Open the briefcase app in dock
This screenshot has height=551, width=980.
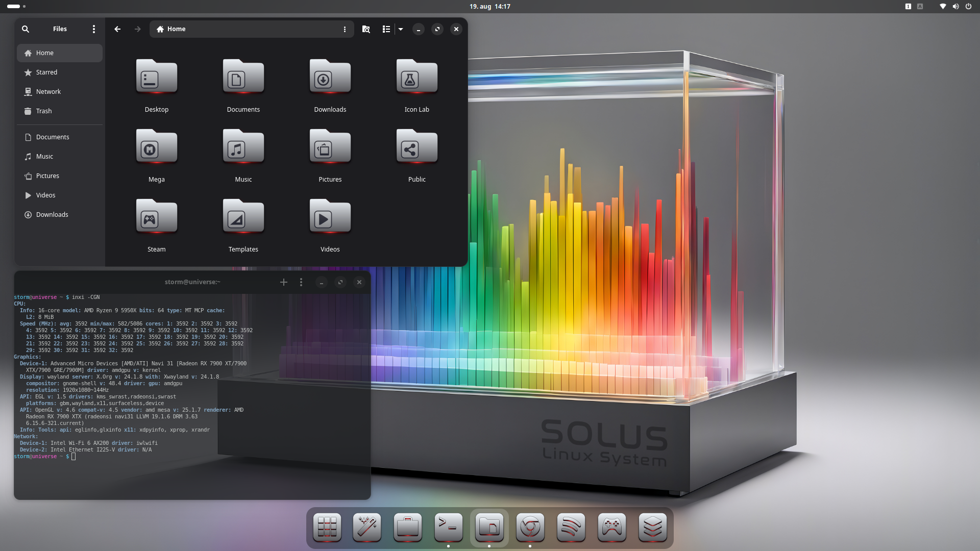[408, 528]
